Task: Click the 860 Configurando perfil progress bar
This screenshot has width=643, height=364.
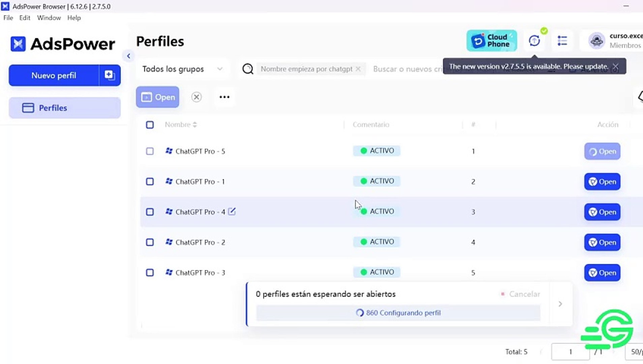Action: 398,313
